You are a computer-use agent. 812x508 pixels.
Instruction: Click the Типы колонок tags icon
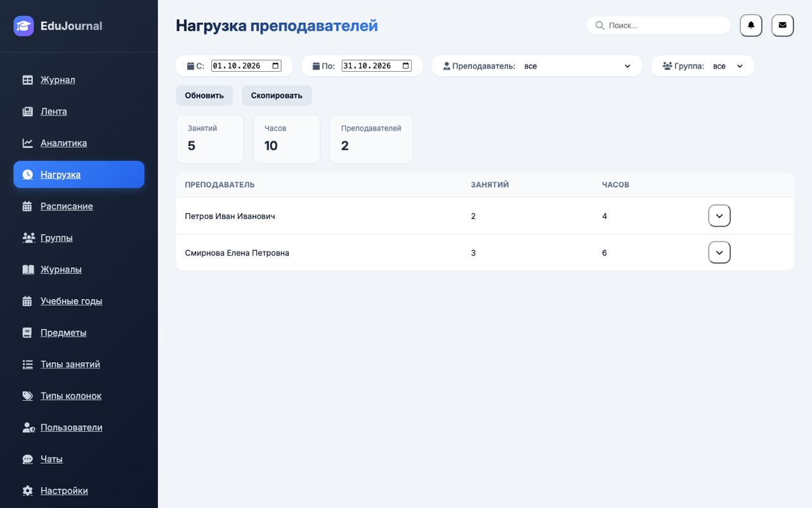pos(28,396)
